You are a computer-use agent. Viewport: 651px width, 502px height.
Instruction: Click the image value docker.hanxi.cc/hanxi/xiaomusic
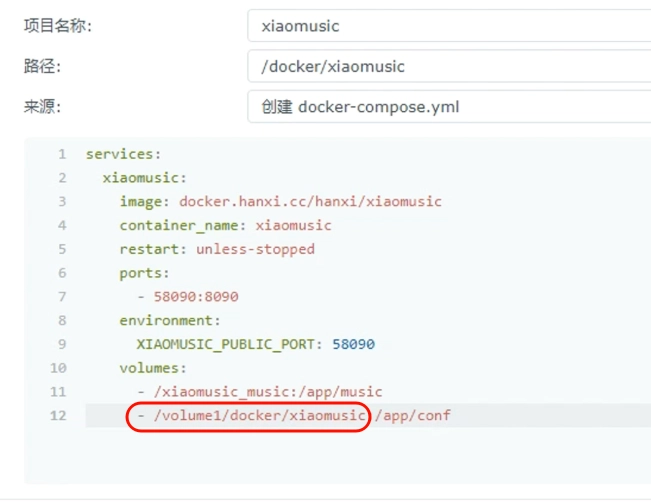coord(310,201)
